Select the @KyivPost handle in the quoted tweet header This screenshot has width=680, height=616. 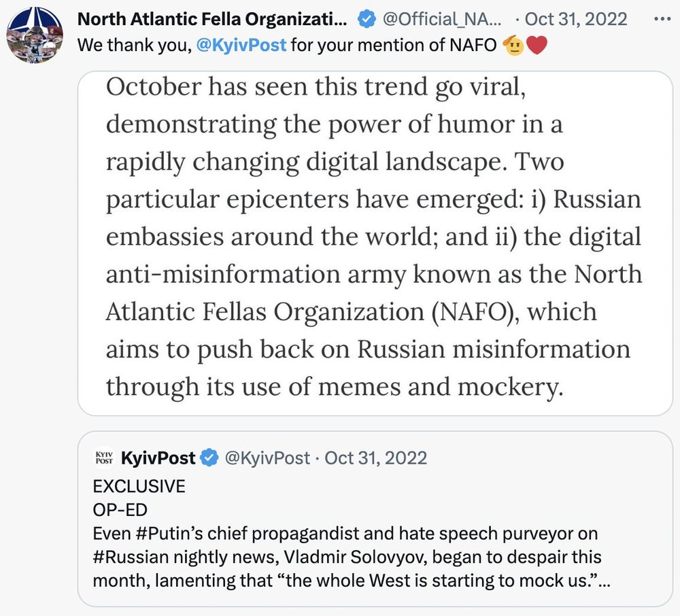pyautogui.click(x=267, y=458)
